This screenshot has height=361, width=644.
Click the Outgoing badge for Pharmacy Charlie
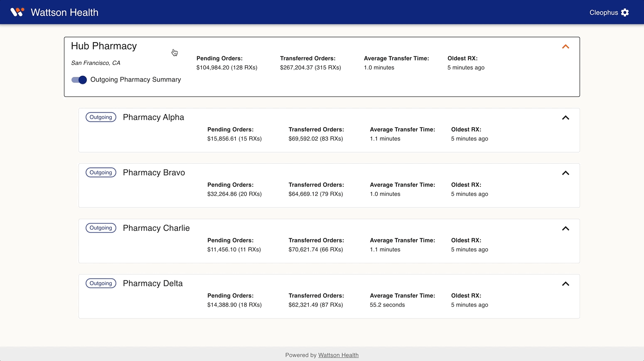pyautogui.click(x=101, y=228)
